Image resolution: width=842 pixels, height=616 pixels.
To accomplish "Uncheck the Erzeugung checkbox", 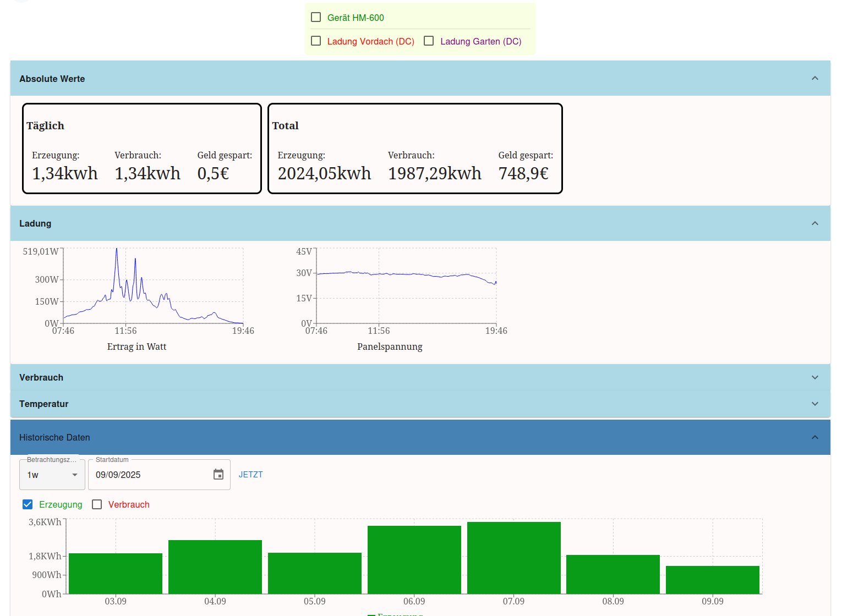I will (28, 504).
